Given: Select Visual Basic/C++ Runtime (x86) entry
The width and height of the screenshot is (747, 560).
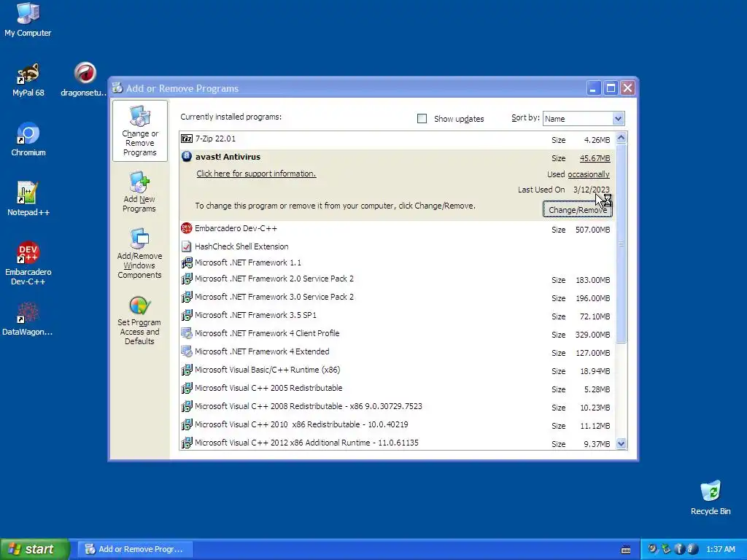Looking at the screenshot, I should 398,370.
